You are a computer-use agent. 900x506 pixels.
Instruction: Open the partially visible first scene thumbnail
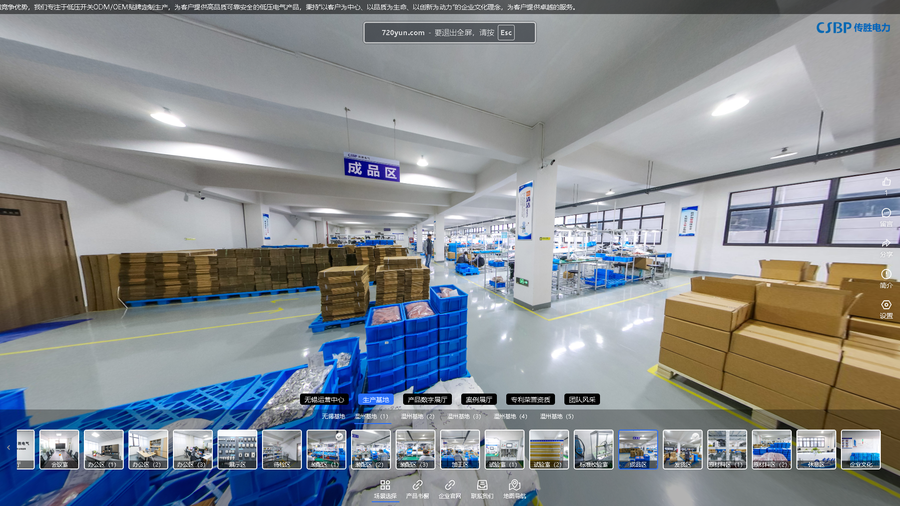tap(25, 450)
